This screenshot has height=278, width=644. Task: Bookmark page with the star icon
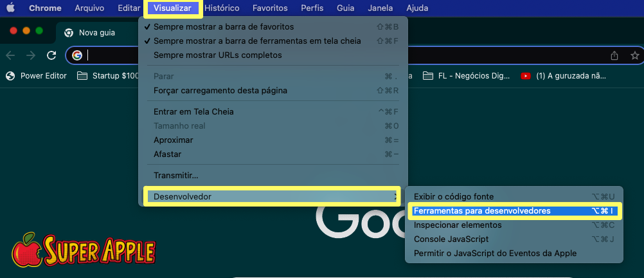pyautogui.click(x=634, y=55)
